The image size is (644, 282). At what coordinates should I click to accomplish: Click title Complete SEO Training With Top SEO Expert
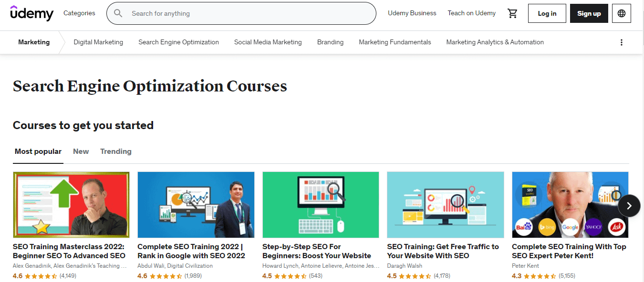[x=569, y=251]
